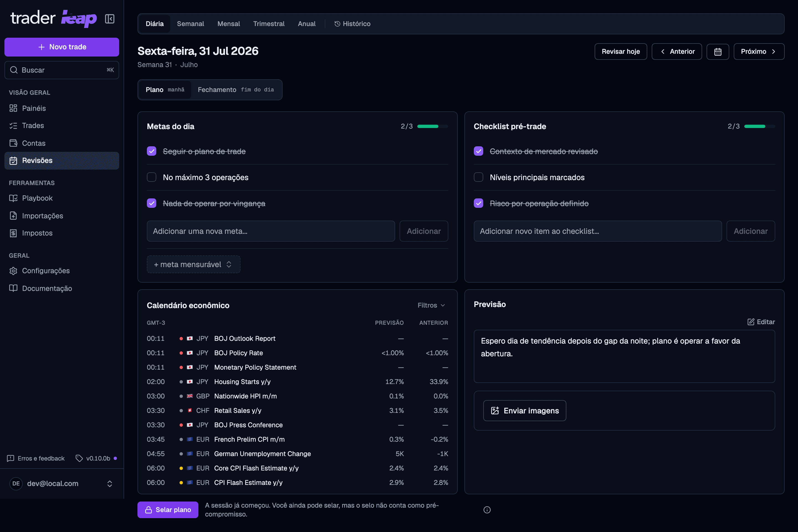Click the left arrow on Anterior
This screenshot has width=798, height=532.
(663, 52)
